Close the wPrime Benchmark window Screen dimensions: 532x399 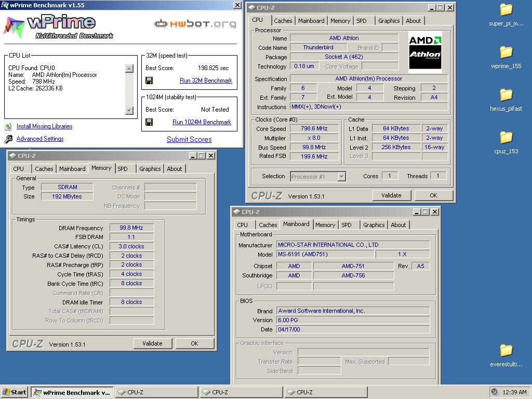pos(237,5)
